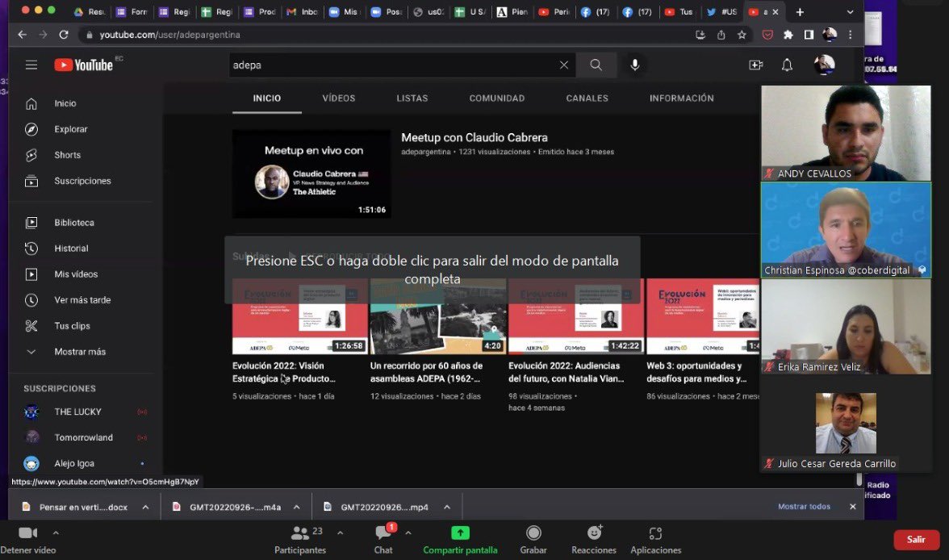The width and height of the screenshot is (949, 560).
Task: Close the downloads bar
Action: (853, 507)
